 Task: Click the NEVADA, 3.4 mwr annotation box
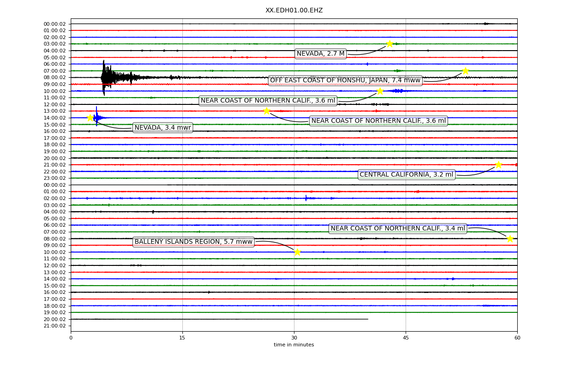pyautogui.click(x=163, y=128)
